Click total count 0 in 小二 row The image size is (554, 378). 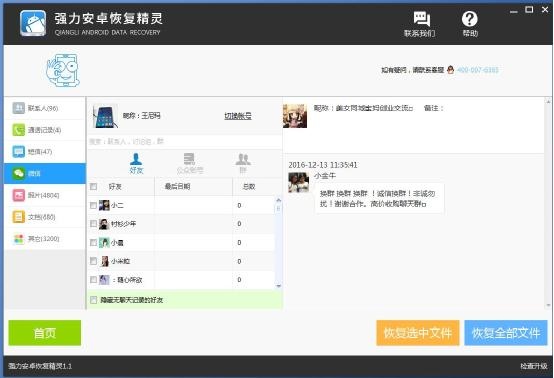[x=239, y=205]
